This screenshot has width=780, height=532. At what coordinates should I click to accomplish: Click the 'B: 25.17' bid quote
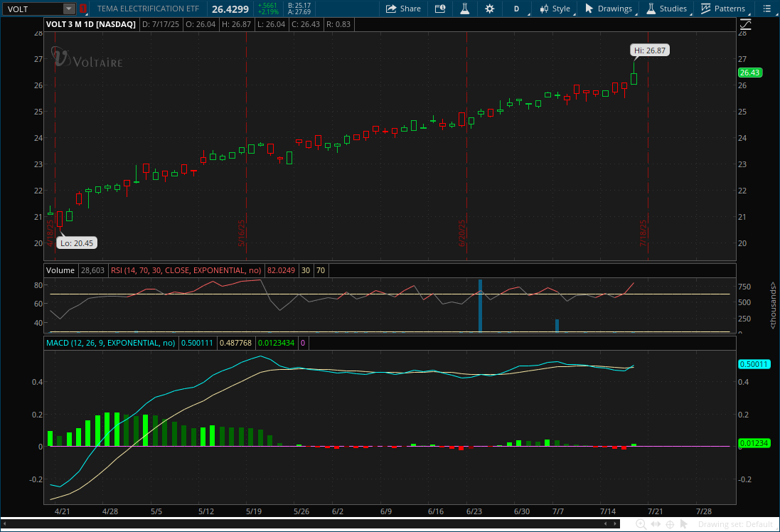pos(299,6)
